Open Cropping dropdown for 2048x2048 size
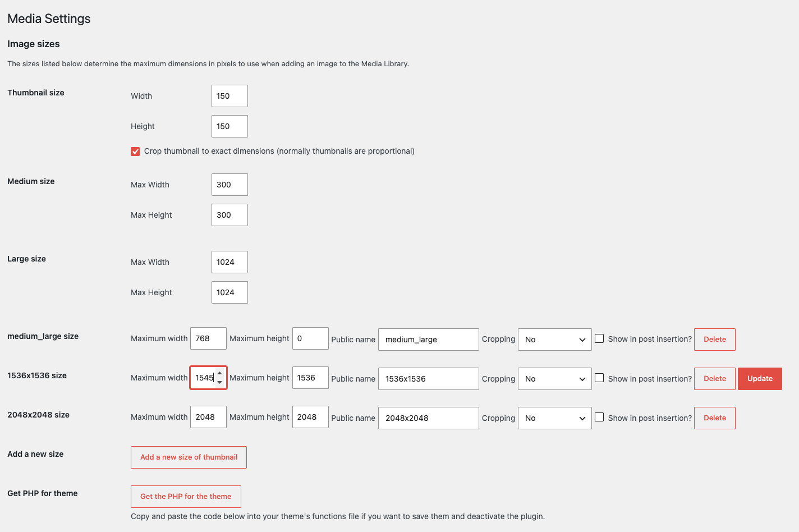799x532 pixels. pos(554,418)
